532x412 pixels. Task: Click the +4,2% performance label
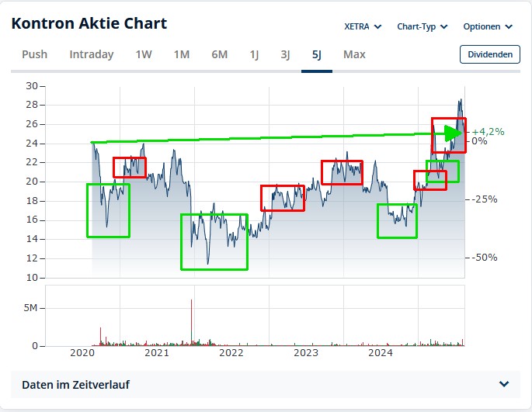coord(488,131)
